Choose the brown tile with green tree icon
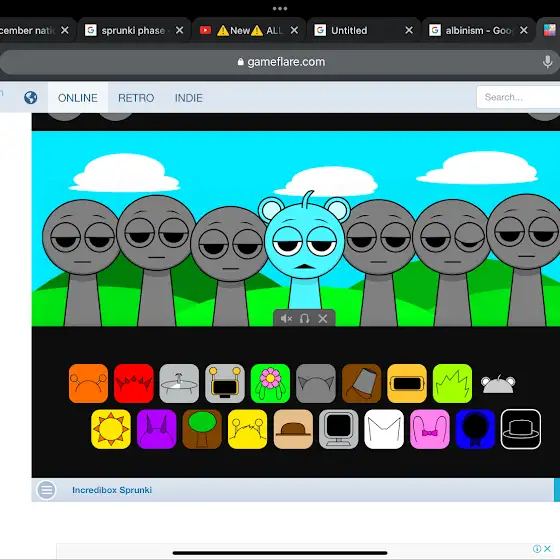560x560 pixels. tap(202, 429)
